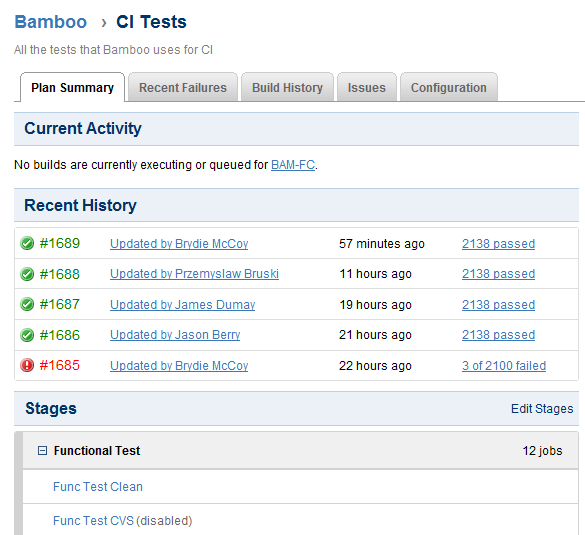Click the Current Activity section heading
585x535 pixels.
(x=83, y=128)
